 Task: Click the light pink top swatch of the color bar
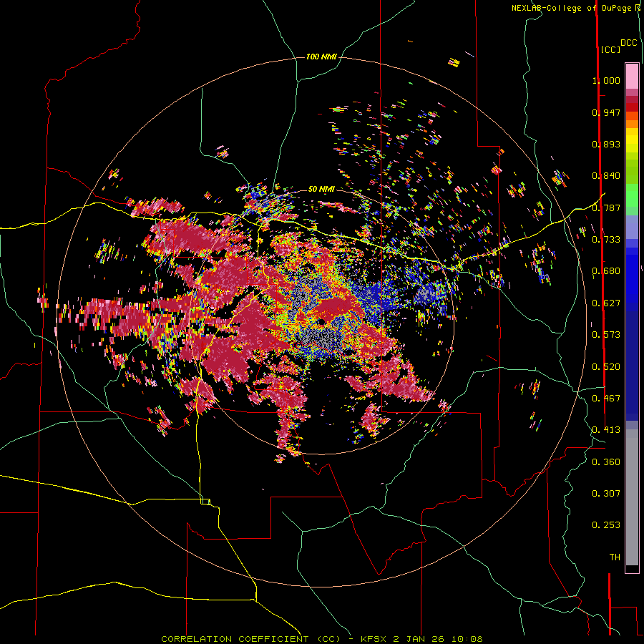click(632, 76)
